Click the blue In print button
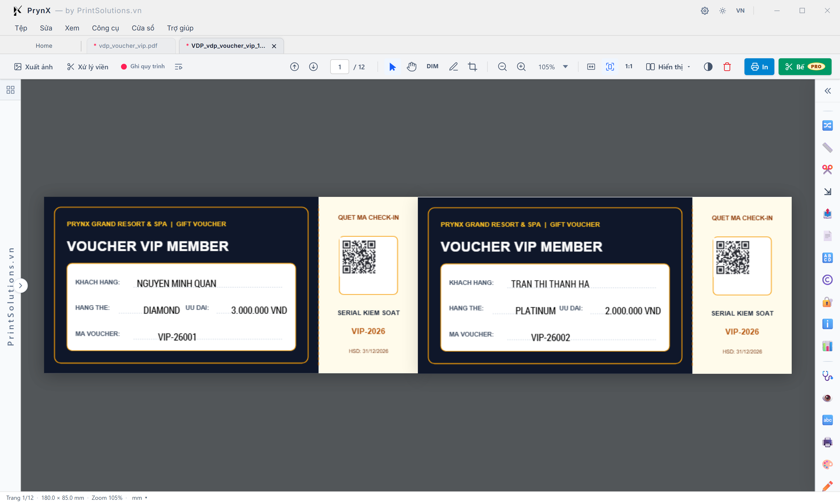This screenshot has width=840, height=504. [x=759, y=67]
